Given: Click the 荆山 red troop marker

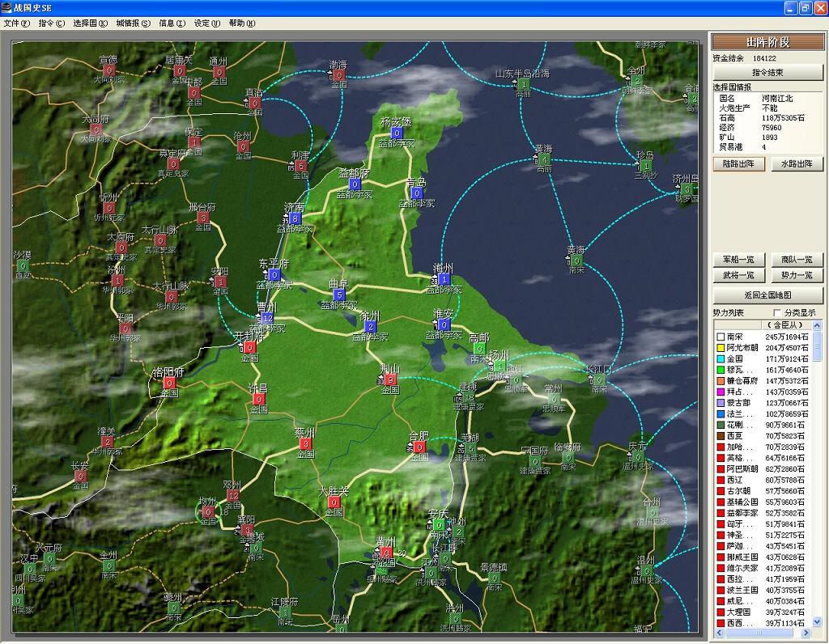Looking at the screenshot, I should pos(390,379).
